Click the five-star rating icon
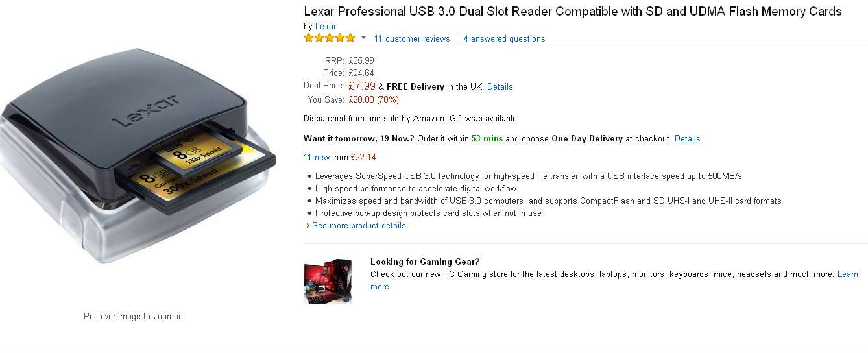This screenshot has width=868, height=353. click(x=330, y=38)
